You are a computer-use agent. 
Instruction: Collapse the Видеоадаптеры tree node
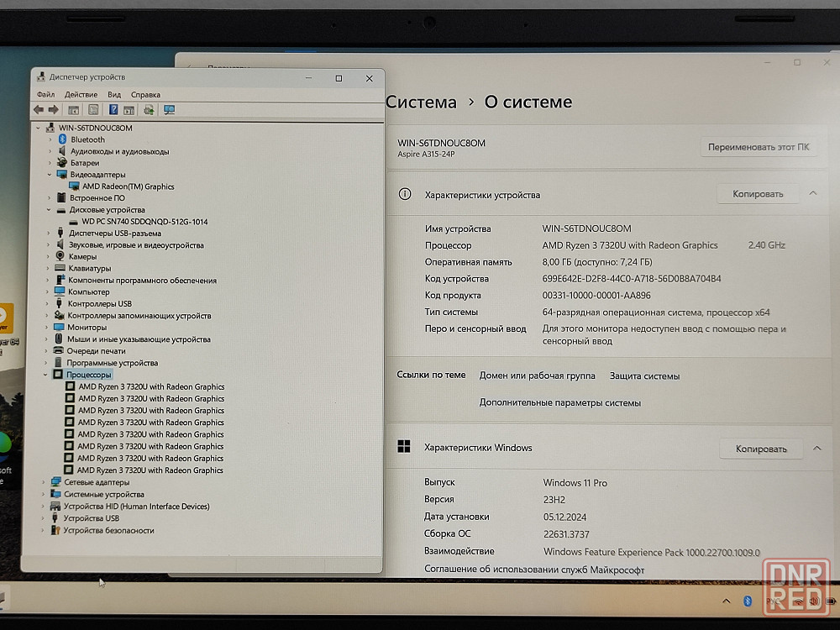click(x=50, y=175)
